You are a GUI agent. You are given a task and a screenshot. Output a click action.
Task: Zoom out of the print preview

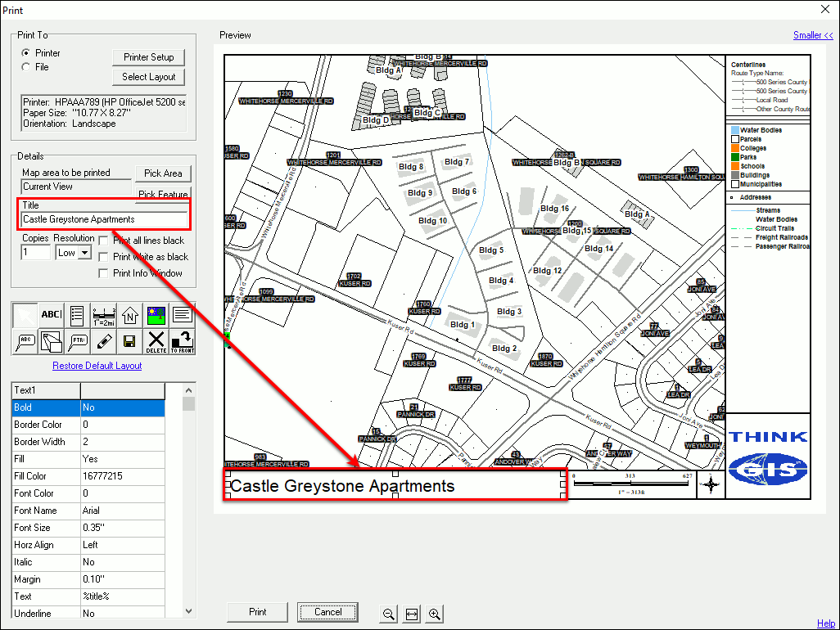coord(389,614)
